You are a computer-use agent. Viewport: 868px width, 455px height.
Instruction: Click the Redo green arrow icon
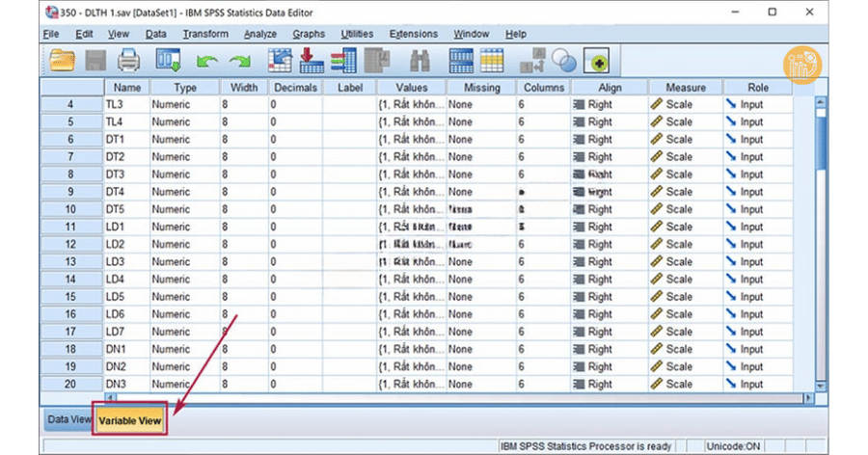[x=240, y=61]
